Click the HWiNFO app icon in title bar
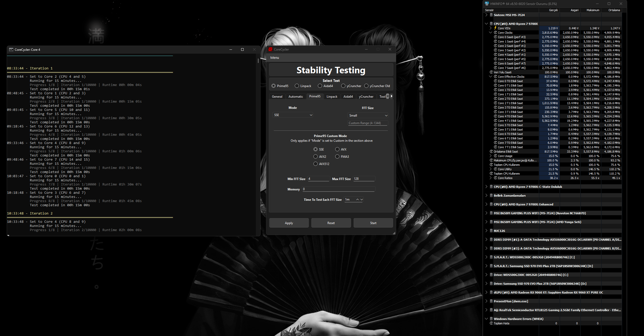Screen dimensions: 644x336 pyautogui.click(x=486, y=4)
